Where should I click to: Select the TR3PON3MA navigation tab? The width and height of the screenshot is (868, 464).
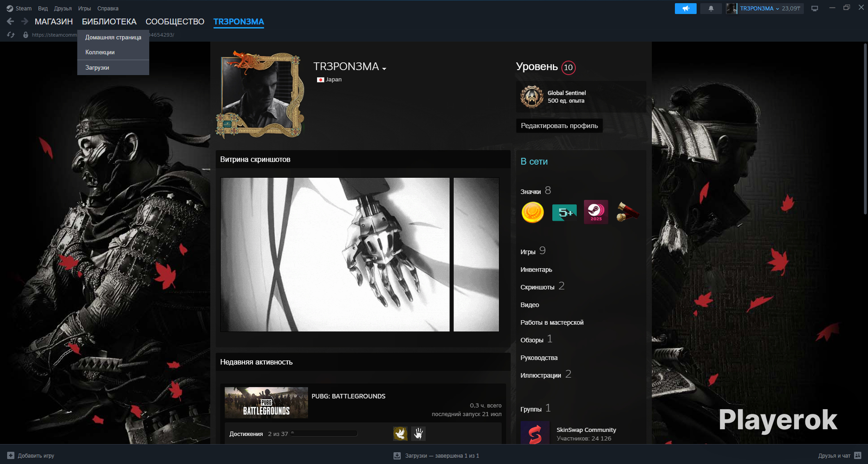point(239,21)
